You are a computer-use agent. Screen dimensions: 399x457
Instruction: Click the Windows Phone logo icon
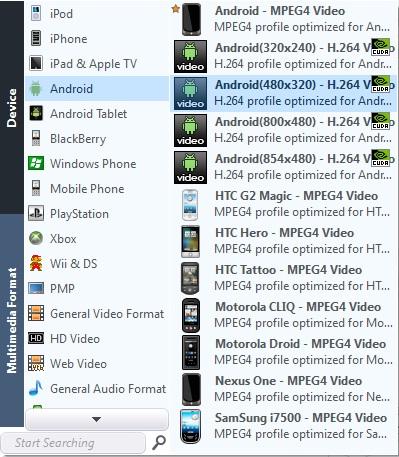click(36, 163)
